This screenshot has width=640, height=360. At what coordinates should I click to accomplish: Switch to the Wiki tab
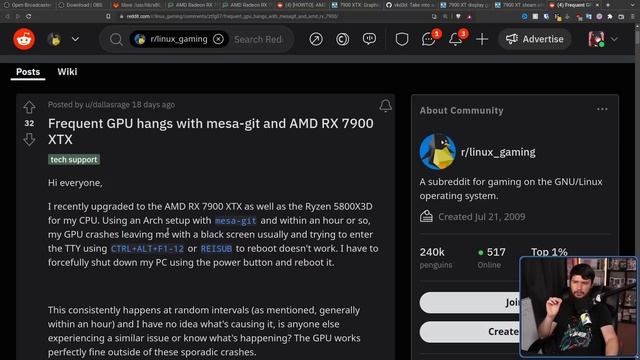tap(67, 72)
